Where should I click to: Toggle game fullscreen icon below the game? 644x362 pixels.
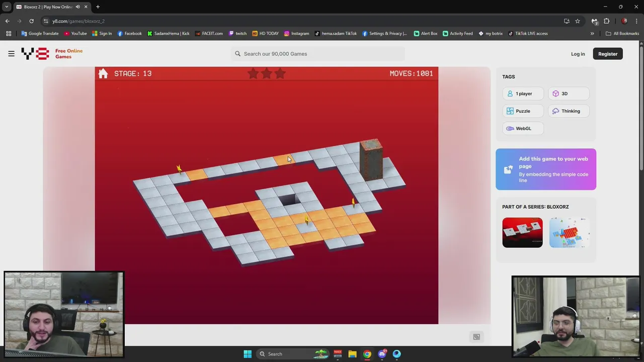click(x=476, y=337)
